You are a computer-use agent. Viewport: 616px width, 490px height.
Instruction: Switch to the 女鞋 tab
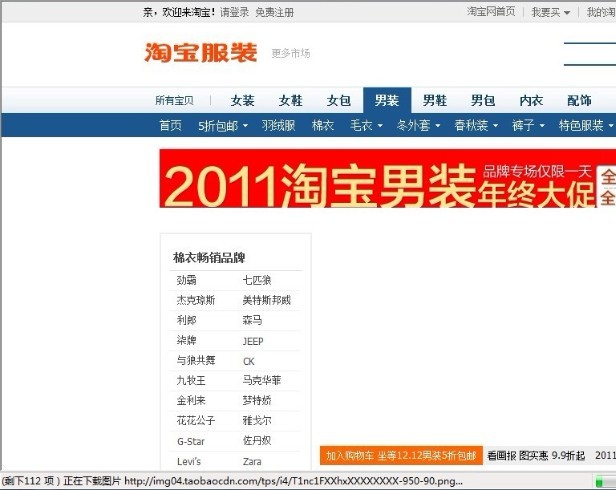tap(291, 101)
